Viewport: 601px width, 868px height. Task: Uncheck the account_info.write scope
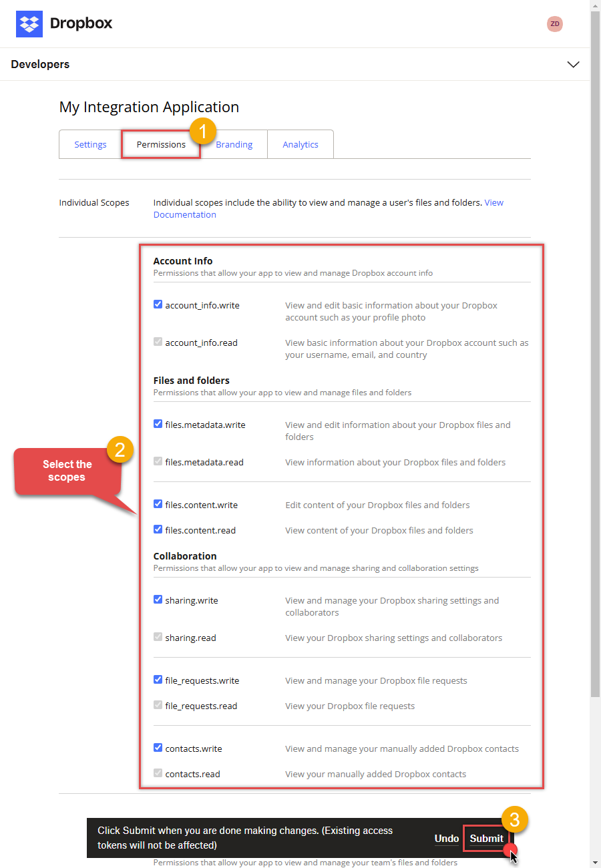[x=158, y=304]
